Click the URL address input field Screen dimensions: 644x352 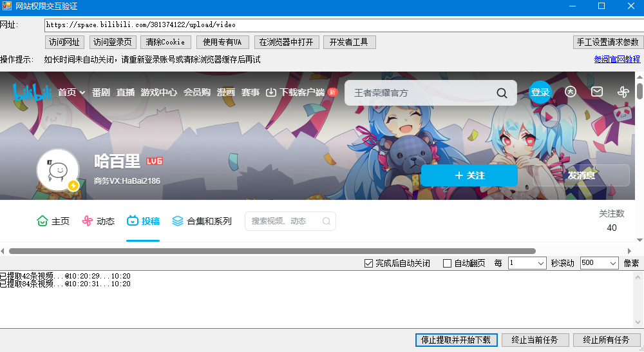click(x=341, y=25)
